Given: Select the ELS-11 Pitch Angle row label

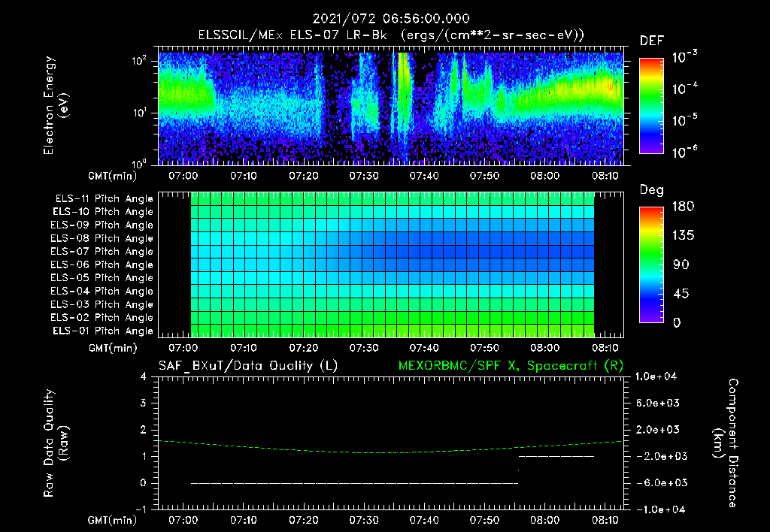Looking at the screenshot, I should coord(104,199).
